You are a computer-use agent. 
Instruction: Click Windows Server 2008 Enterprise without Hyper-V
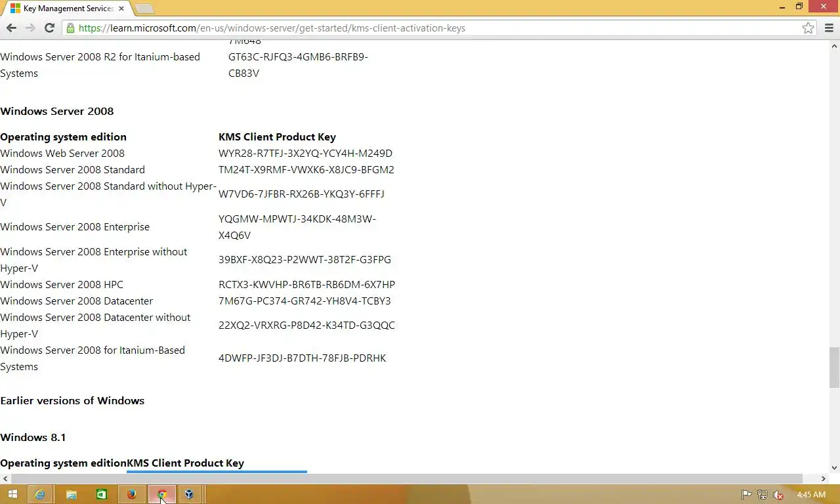[94, 259]
